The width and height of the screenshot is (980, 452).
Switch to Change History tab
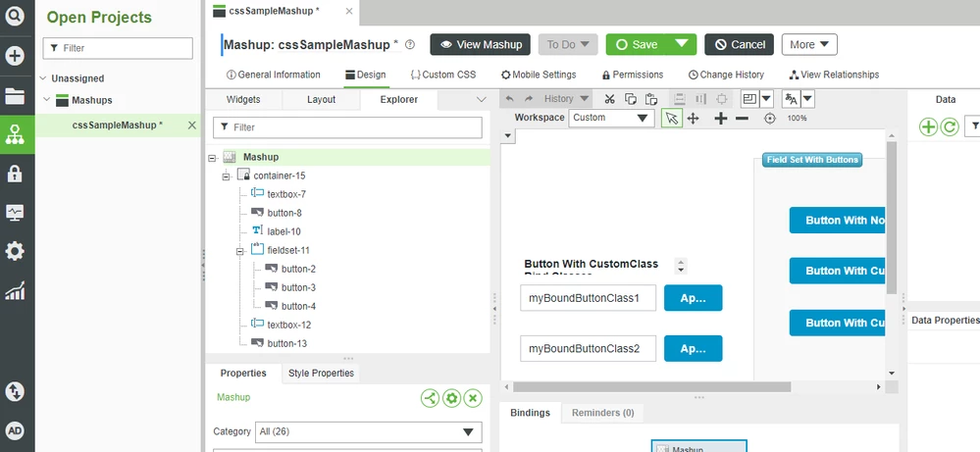pyautogui.click(x=726, y=75)
